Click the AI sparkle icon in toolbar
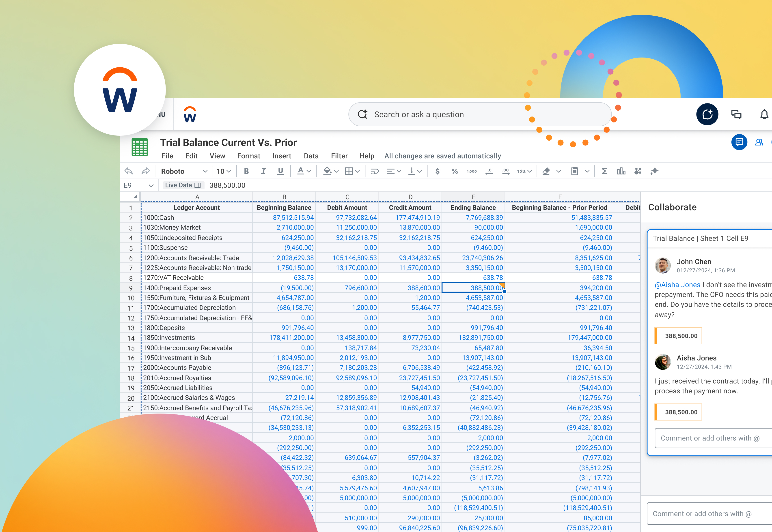 pos(654,171)
